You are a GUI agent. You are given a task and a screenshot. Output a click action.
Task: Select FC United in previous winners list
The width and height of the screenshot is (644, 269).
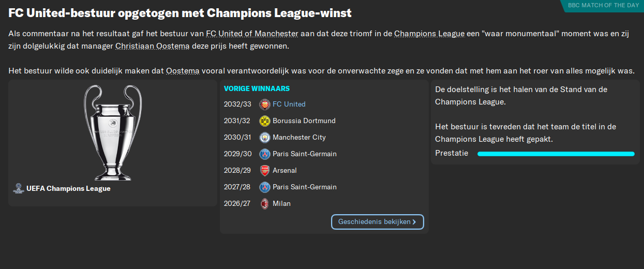(x=289, y=104)
